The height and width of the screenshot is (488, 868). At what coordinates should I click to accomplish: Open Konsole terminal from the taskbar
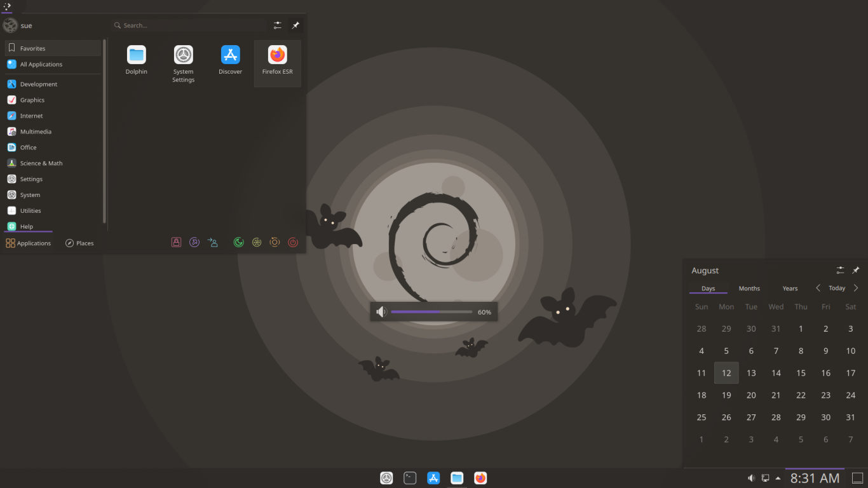point(410,478)
